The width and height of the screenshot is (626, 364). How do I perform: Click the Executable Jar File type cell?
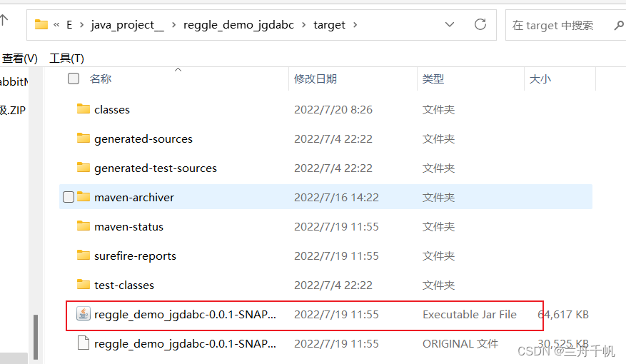[x=470, y=315]
